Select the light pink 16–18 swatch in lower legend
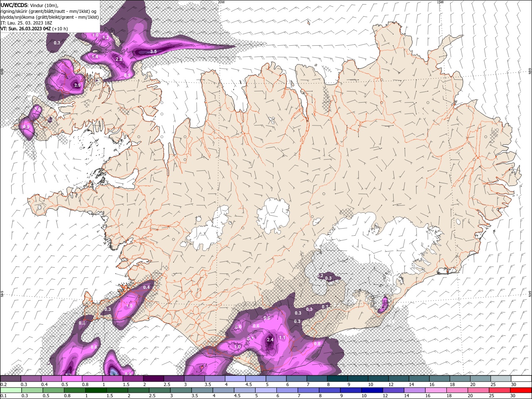Viewport: 532px width, 399px height. tap(436, 390)
